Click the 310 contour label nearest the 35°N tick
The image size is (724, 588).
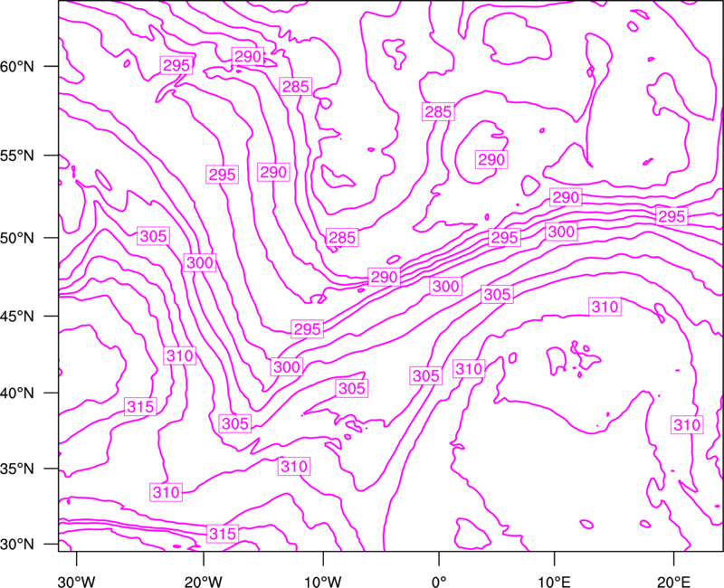[167, 492]
